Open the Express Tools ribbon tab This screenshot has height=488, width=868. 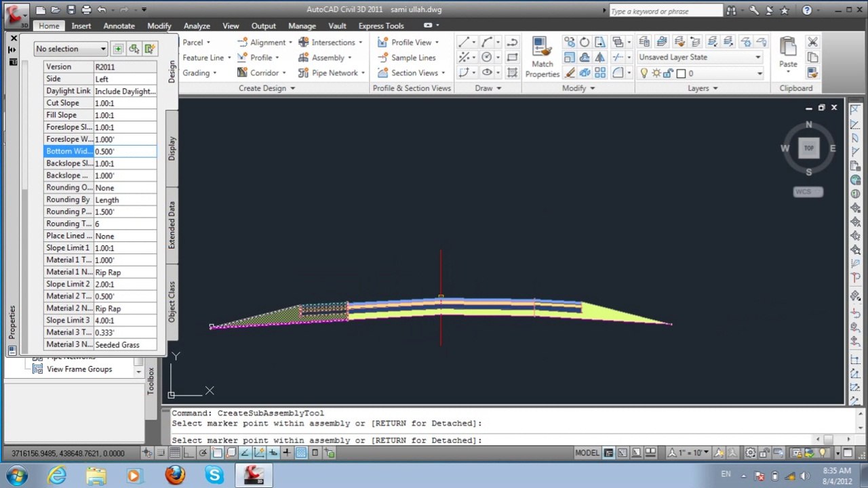(x=381, y=26)
